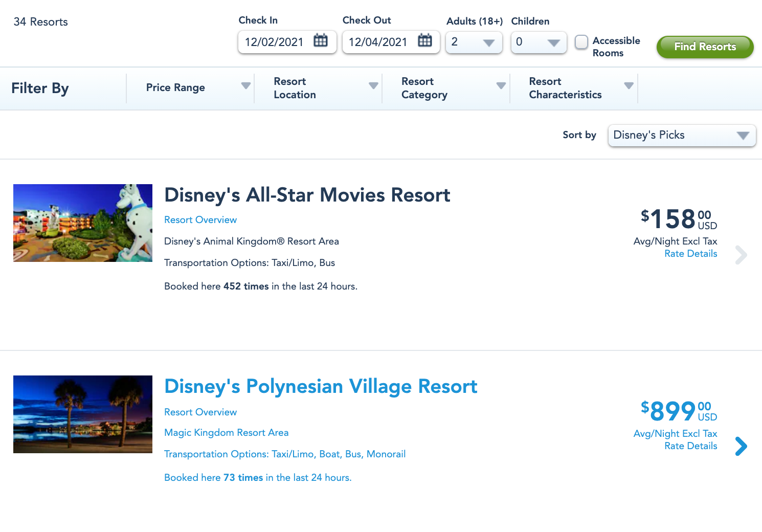
Task: Open Resort Overview for Polynesian Village Resort
Action: click(200, 412)
